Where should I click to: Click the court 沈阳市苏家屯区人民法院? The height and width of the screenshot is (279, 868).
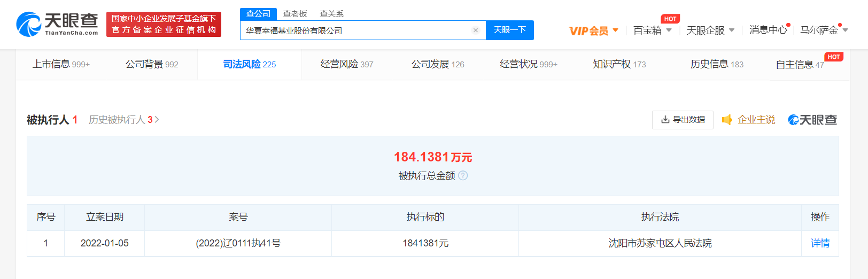pos(660,243)
